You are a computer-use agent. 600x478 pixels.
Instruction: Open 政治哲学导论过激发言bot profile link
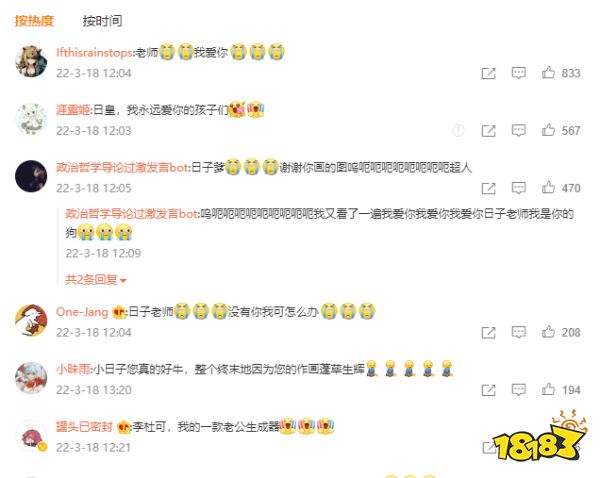point(122,167)
